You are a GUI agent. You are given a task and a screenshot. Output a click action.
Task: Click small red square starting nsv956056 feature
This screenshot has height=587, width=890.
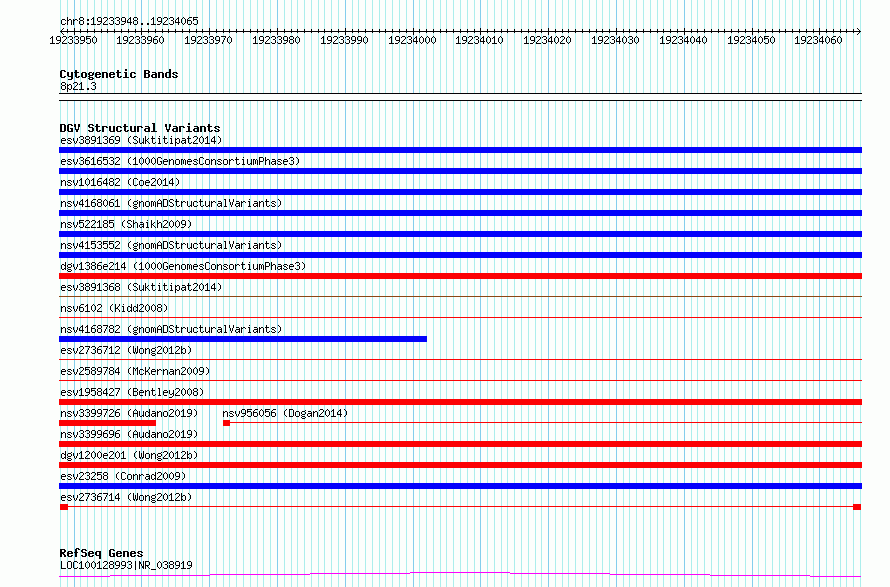click(226, 423)
